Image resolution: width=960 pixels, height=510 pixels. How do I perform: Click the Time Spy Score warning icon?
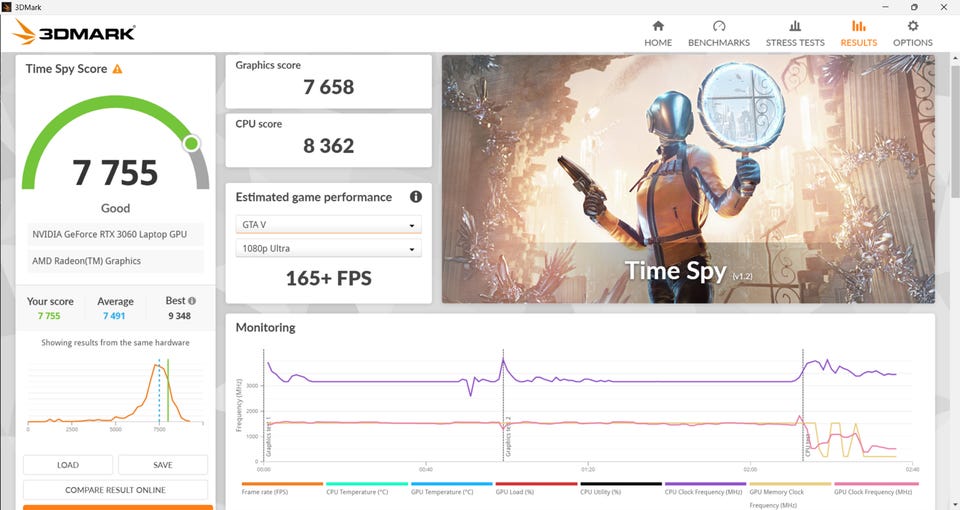(x=118, y=69)
